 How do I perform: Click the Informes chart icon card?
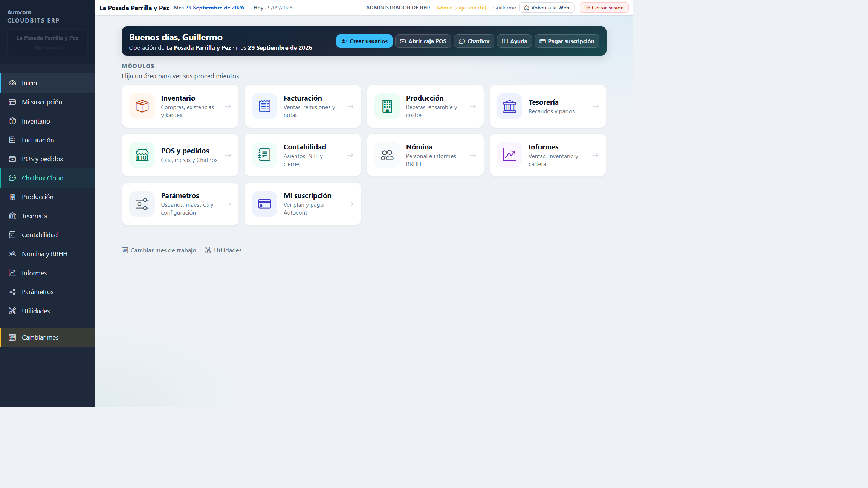click(x=509, y=155)
